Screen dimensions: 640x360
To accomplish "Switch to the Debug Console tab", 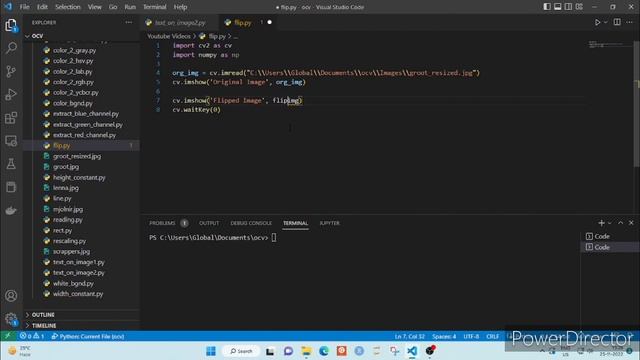I will click(x=251, y=223).
